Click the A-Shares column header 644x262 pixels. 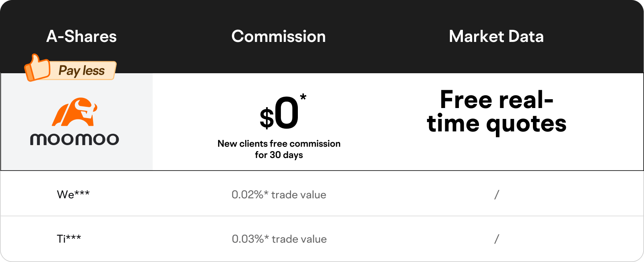[x=81, y=37]
